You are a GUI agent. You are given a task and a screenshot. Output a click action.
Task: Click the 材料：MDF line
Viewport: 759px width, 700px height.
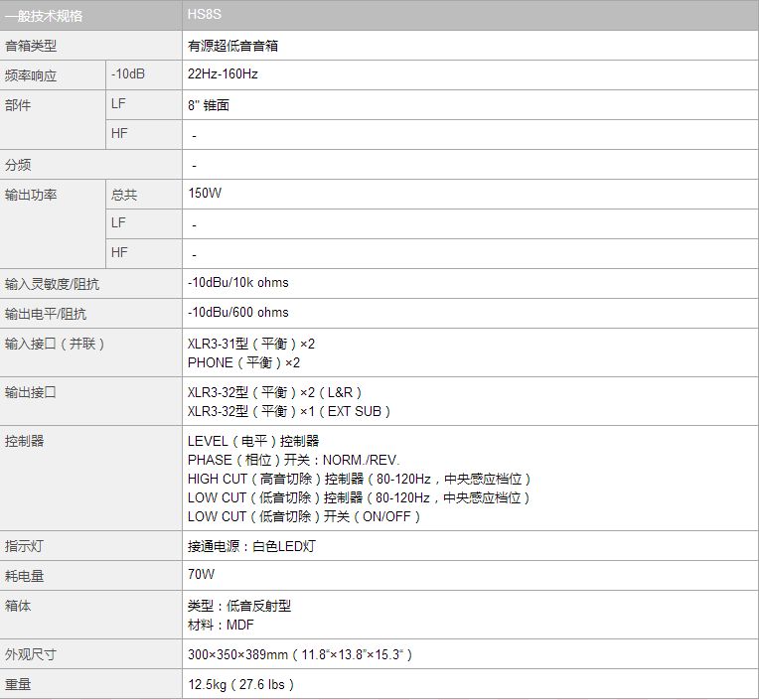pos(221,625)
